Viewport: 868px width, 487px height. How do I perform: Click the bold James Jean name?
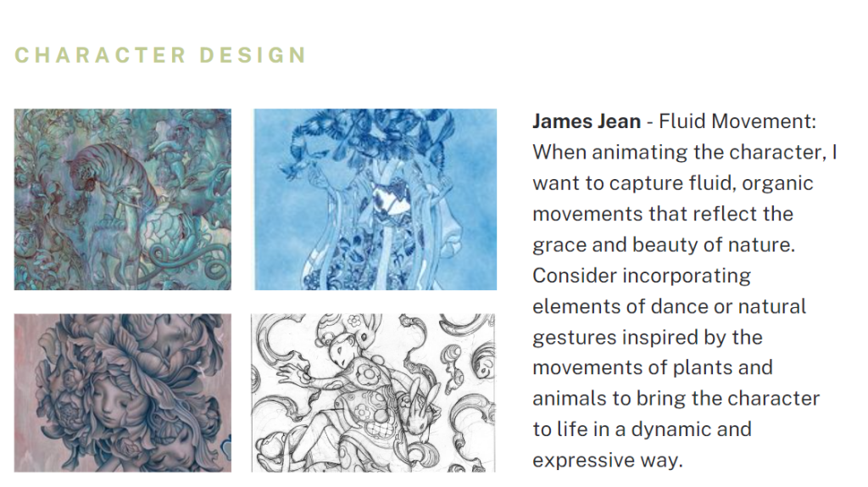(x=587, y=121)
